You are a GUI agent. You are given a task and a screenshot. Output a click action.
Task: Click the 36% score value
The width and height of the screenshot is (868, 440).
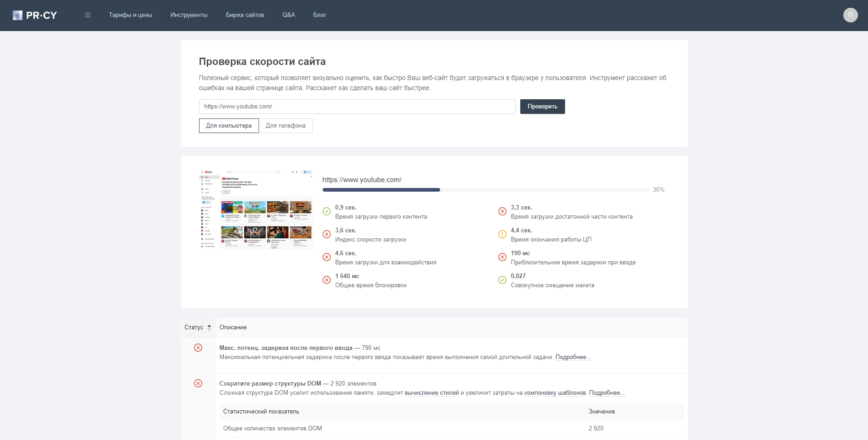point(658,190)
